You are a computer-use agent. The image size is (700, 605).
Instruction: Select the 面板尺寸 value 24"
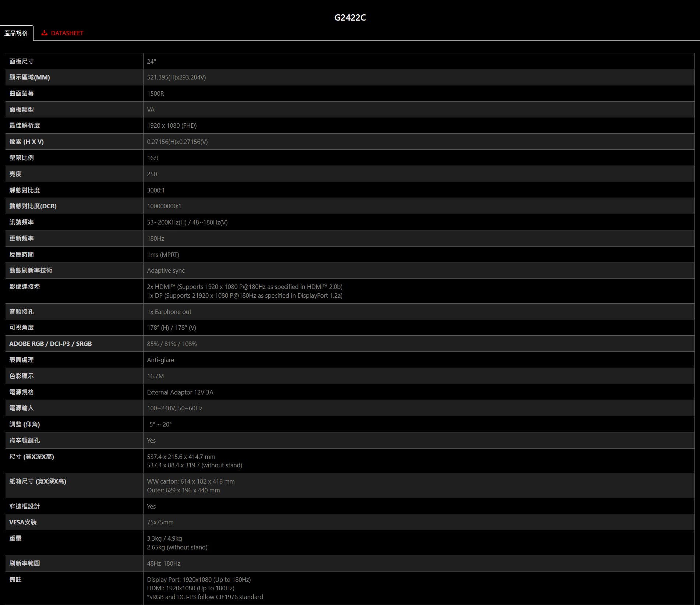[x=151, y=61]
